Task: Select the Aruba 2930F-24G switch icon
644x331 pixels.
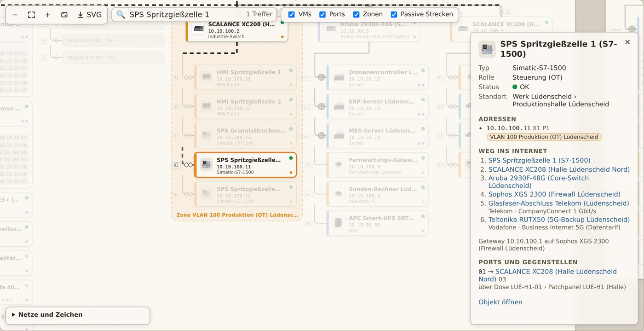Action: click(x=330, y=29)
